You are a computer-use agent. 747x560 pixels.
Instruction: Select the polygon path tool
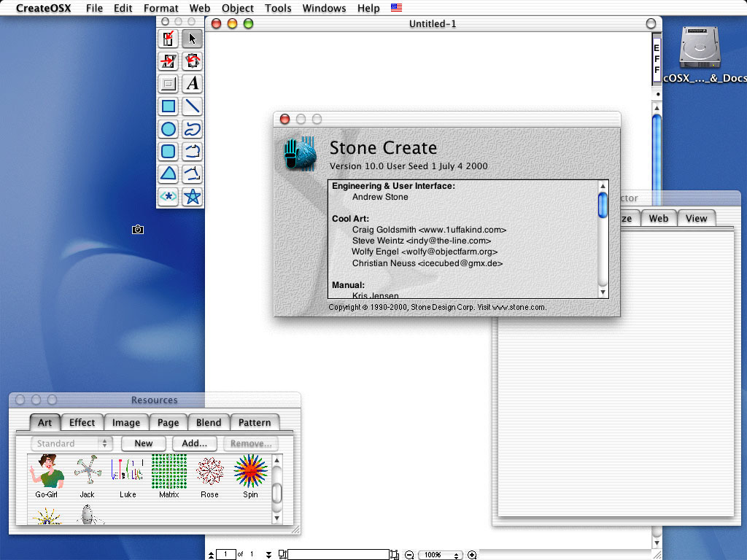pyautogui.click(x=192, y=174)
